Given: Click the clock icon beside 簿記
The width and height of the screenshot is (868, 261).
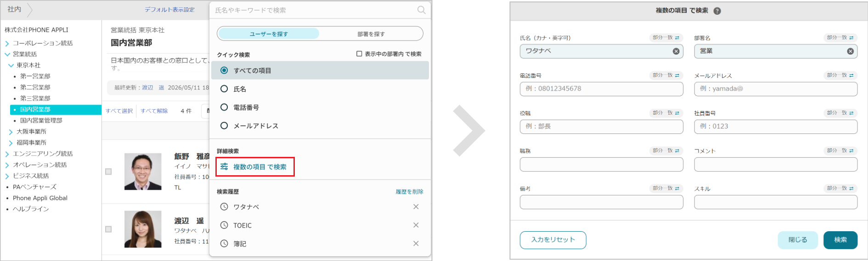Looking at the screenshot, I should click(224, 244).
